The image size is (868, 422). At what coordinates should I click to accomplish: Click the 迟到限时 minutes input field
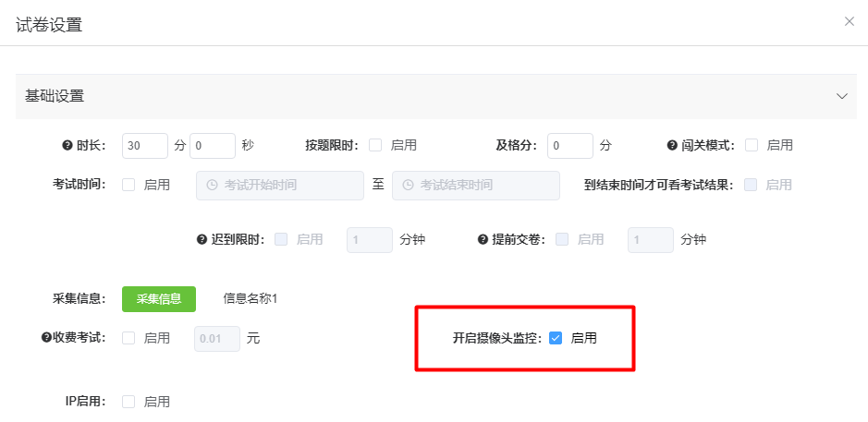coord(370,240)
